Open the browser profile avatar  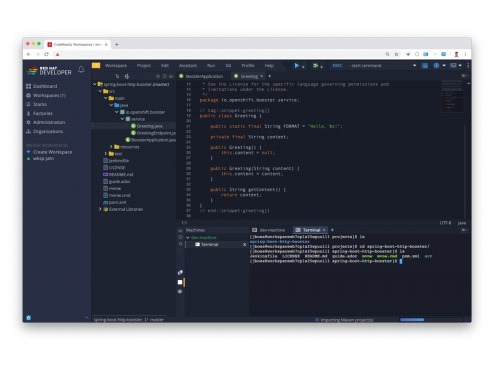pyautogui.click(x=456, y=54)
